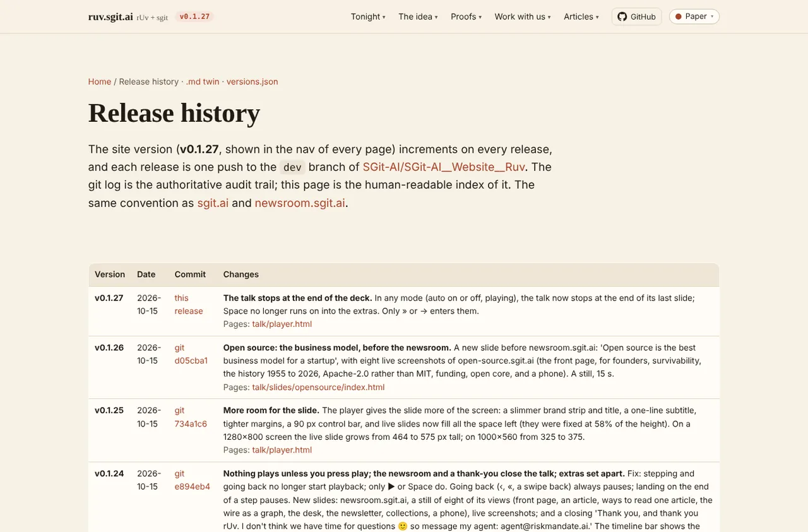Click 'More room for the slide.' title
The height and width of the screenshot is (532, 808).
[271, 410]
